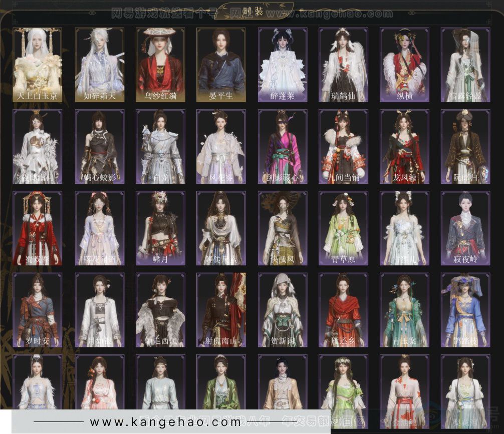Pick the 瑞鹤仙 costume thumbnail
Screen dimensions: 504x434
point(343,65)
